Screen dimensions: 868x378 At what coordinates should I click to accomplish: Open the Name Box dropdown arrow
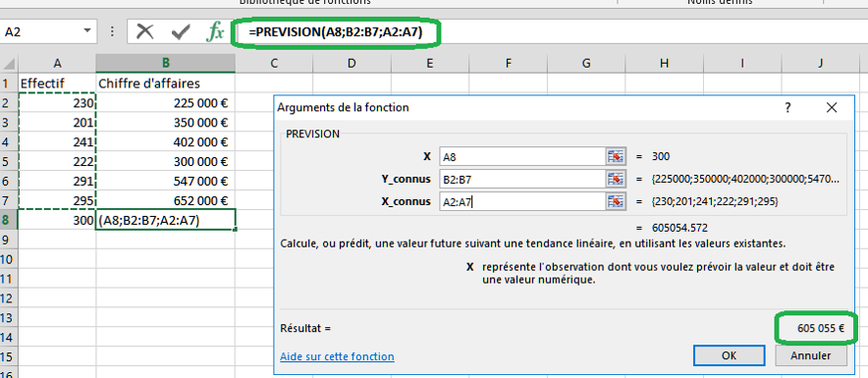coord(87,31)
